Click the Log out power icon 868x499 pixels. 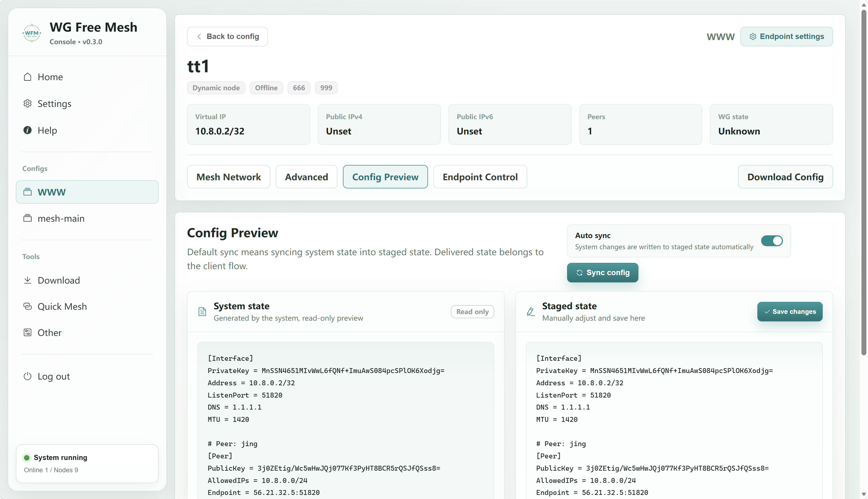coord(28,376)
